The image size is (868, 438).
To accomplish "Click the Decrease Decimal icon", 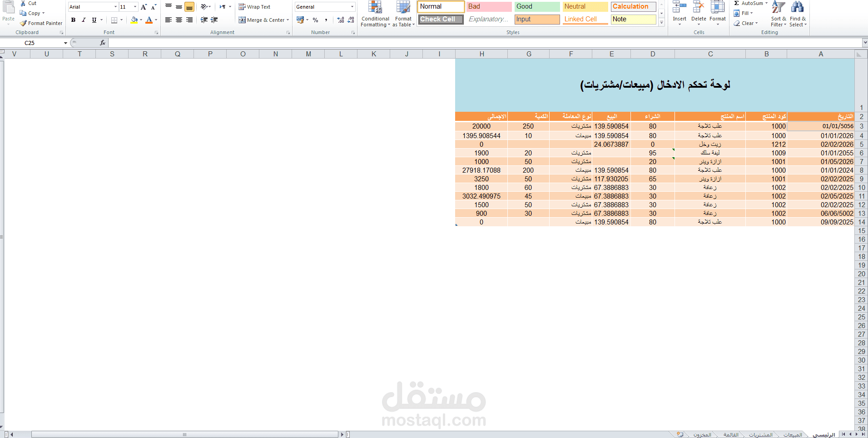I will point(351,20).
